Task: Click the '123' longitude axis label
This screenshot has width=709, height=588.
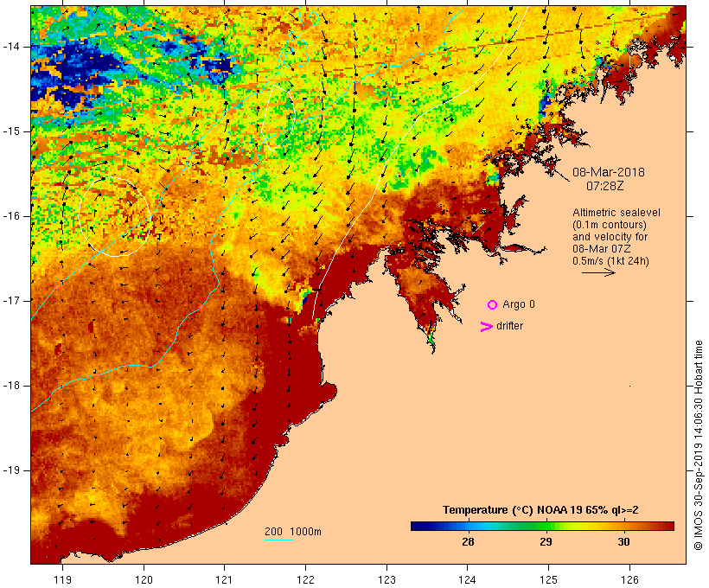Action: (386, 580)
